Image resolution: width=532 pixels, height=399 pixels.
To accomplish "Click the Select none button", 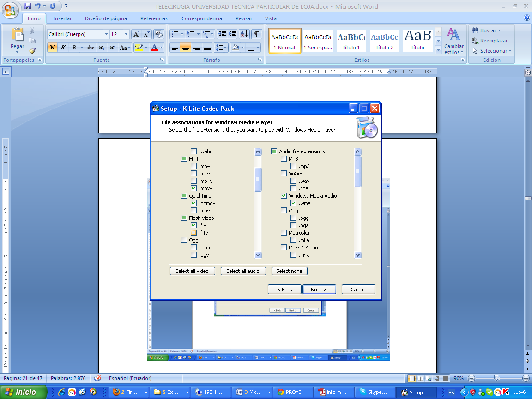I will tap(290, 271).
